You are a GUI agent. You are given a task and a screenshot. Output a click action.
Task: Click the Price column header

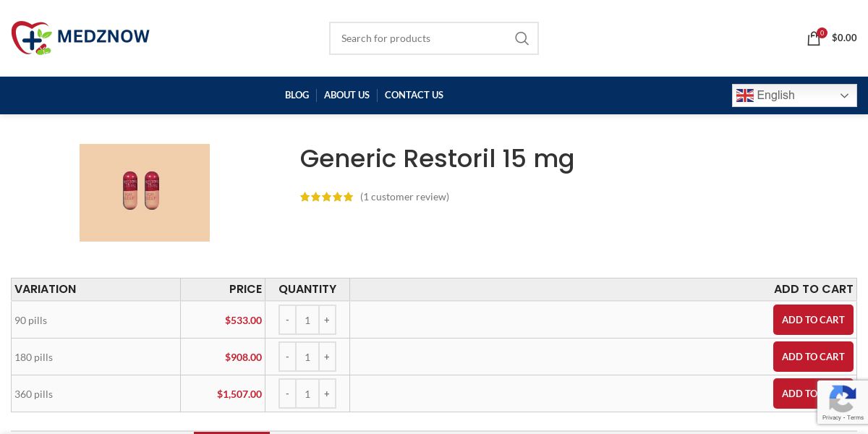(223, 289)
